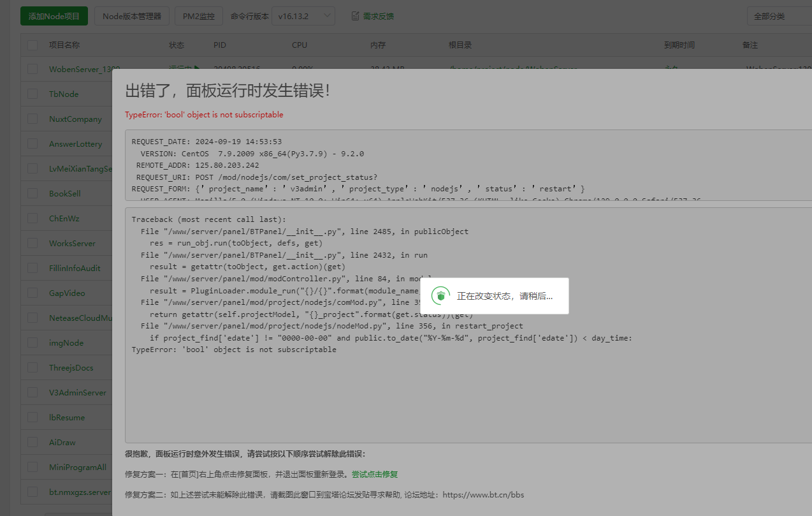The height and width of the screenshot is (516, 812).
Task: Click the red TypeError message under the dialog title
Action: pos(204,115)
